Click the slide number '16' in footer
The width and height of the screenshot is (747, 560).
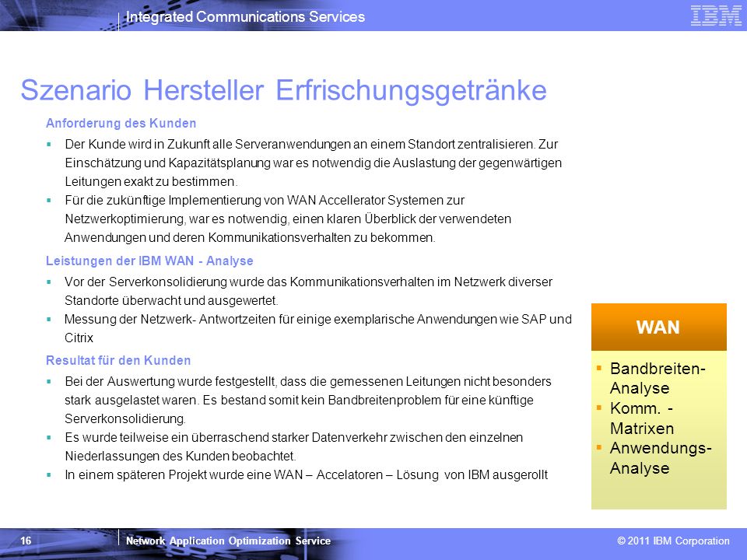(26, 541)
